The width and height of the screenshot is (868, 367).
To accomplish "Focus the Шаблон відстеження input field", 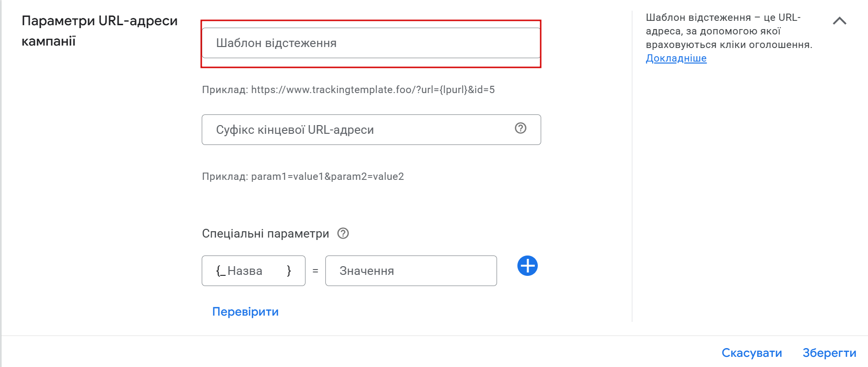I will click(x=371, y=43).
